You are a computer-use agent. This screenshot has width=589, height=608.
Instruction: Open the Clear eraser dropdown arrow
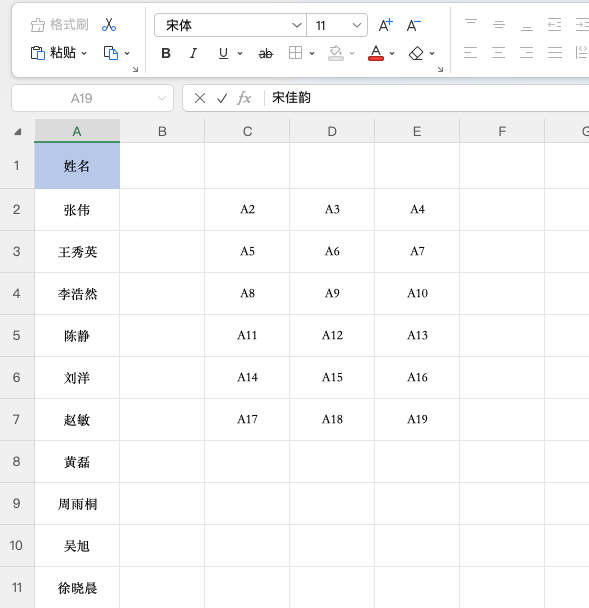click(x=432, y=53)
